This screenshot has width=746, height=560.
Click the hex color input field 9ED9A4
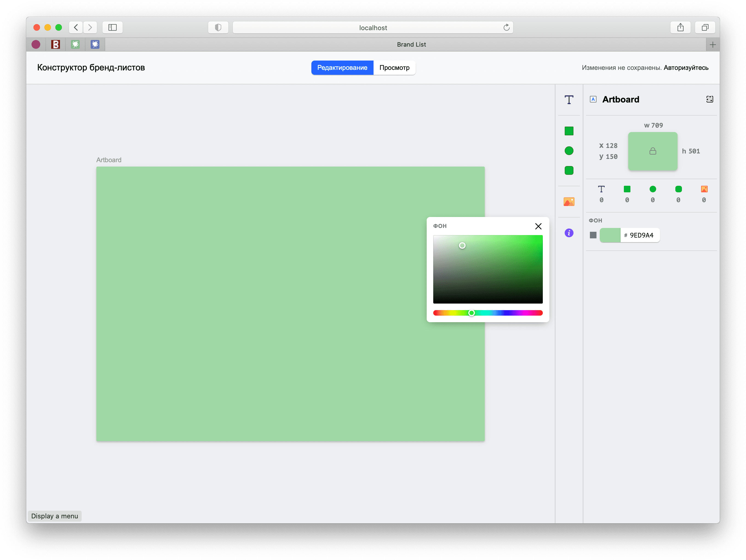point(639,235)
